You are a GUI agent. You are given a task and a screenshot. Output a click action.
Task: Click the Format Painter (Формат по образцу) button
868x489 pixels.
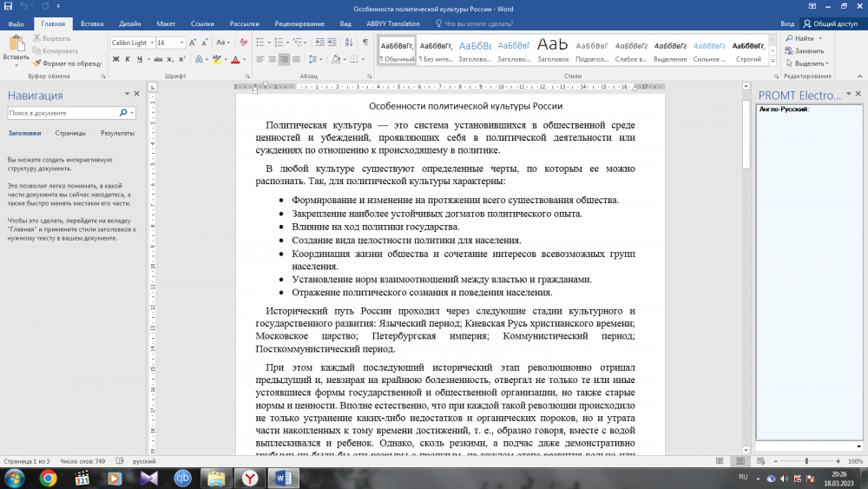click(x=71, y=63)
